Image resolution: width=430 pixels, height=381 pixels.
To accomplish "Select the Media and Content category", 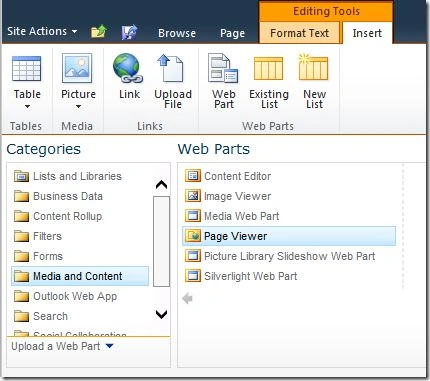I will pyautogui.click(x=80, y=276).
